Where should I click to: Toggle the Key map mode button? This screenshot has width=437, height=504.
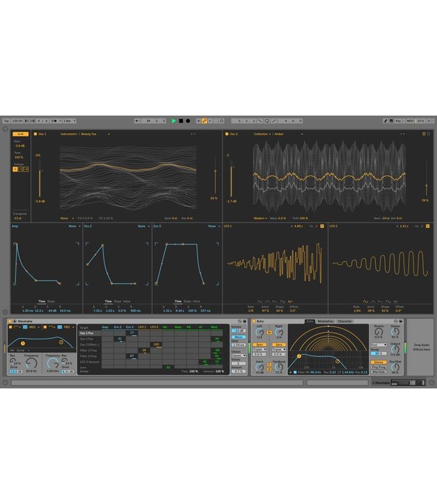[x=398, y=121]
